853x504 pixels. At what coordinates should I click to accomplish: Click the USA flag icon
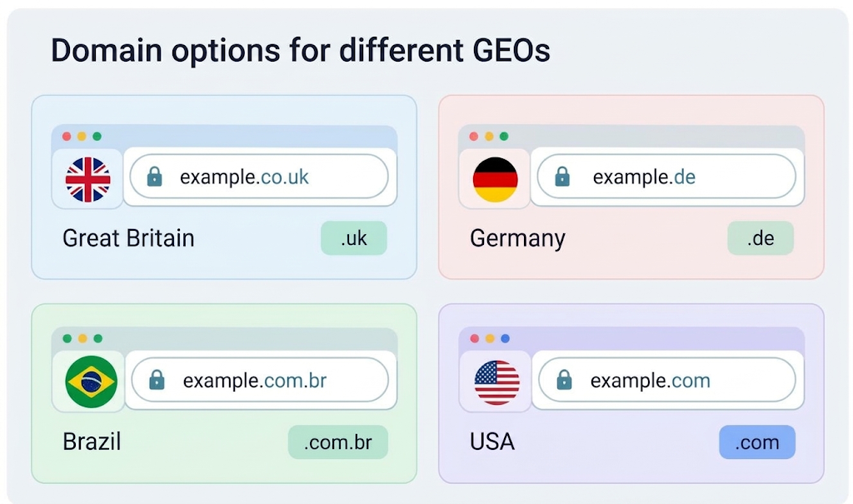tap(496, 382)
